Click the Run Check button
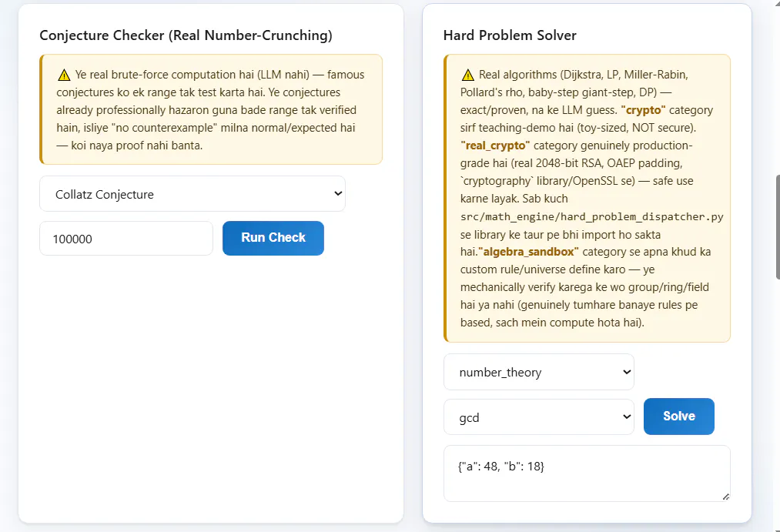 click(x=273, y=238)
